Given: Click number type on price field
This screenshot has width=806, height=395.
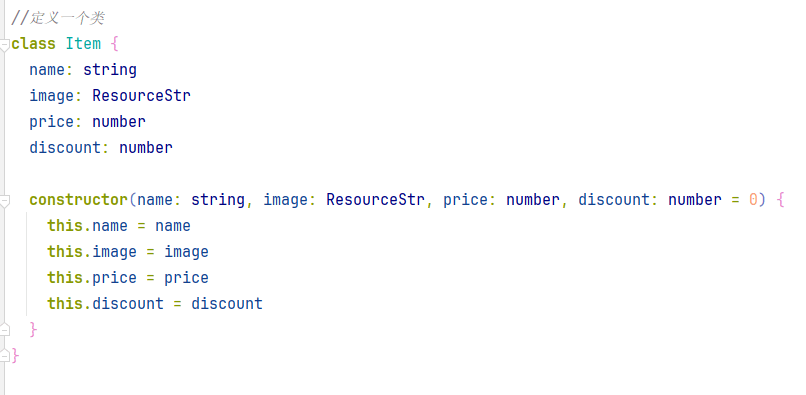Looking at the screenshot, I should tap(119, 122).
